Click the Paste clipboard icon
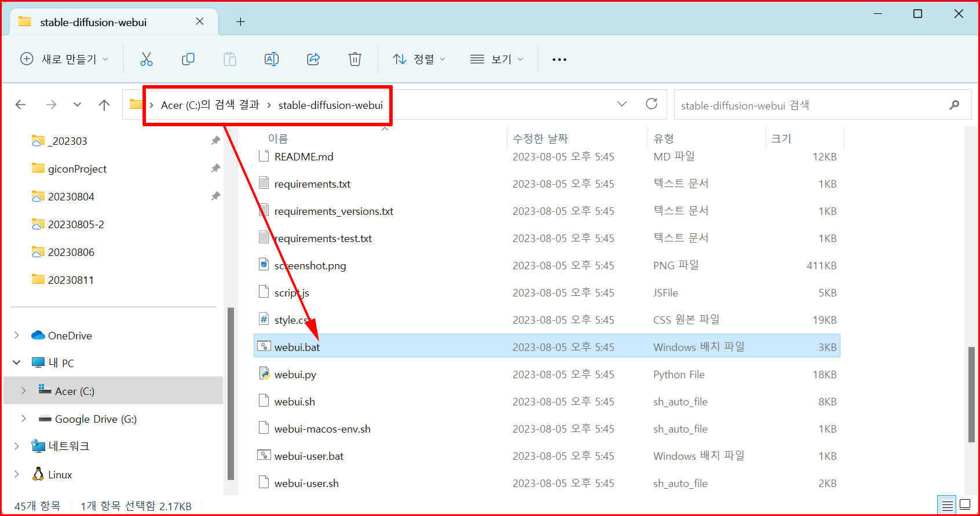The image size is (980, 516). point(230,59)
